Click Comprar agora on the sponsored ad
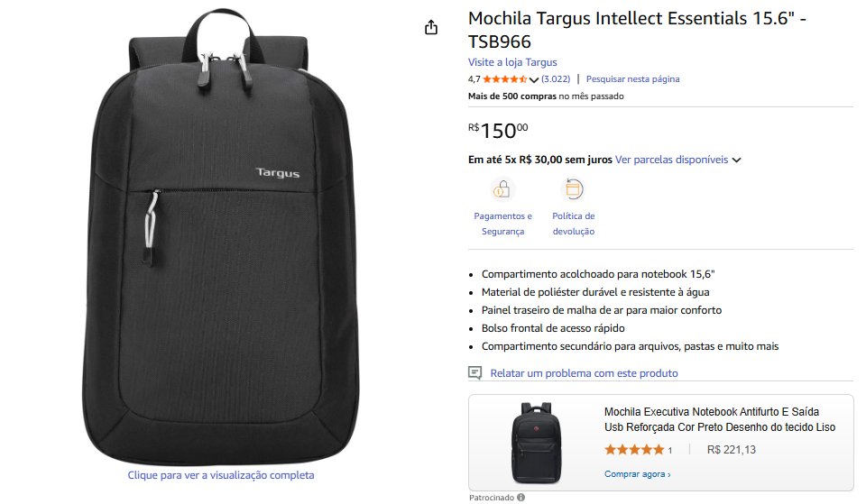This screenshot has height=504, width=866. point(638,473)
